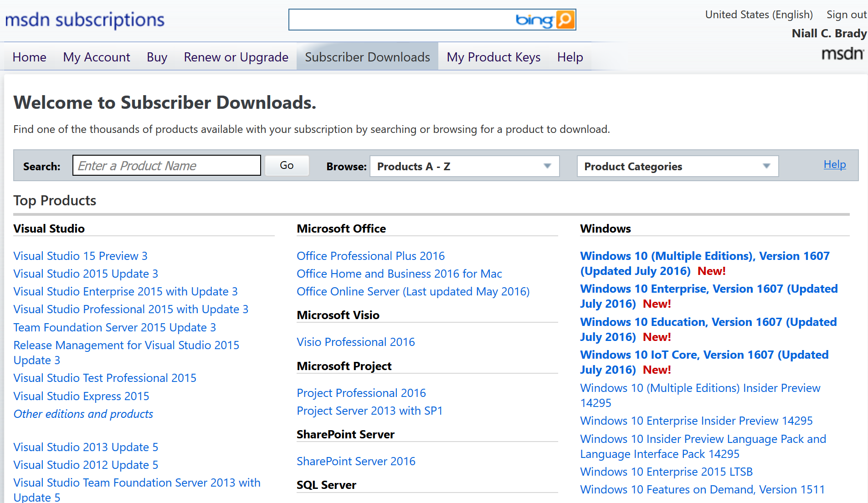
Task: Open Windows 10 IoT Core, Version 1607
Action: pyautogui.click(x=704, y=362)
